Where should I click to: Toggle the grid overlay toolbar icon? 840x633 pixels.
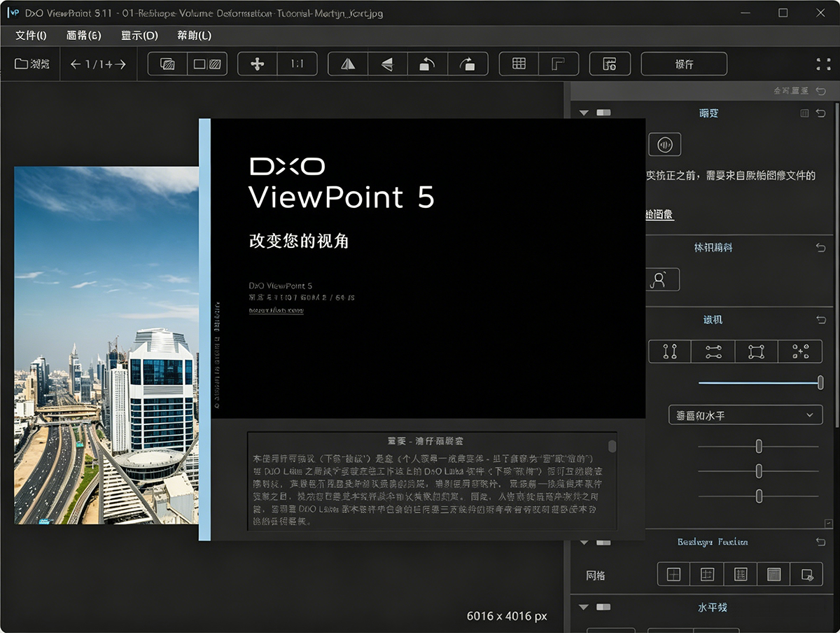click(519, 64)
